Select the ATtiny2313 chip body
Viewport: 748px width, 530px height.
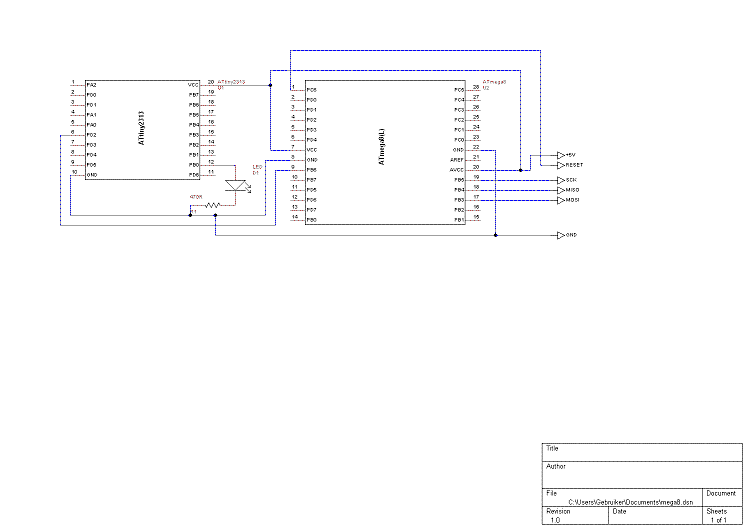pyautogui.click(x=141, y=130)
